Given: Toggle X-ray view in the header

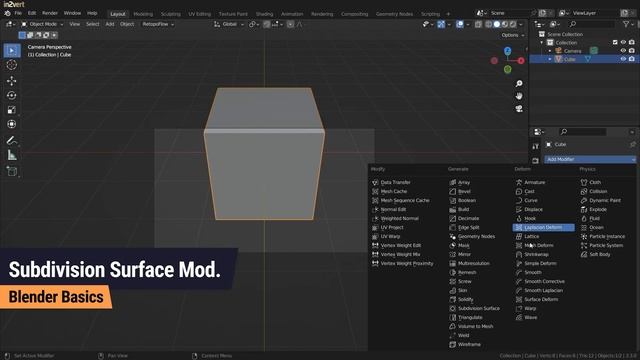Looking at the screenshot, I should tap(478, 24).
